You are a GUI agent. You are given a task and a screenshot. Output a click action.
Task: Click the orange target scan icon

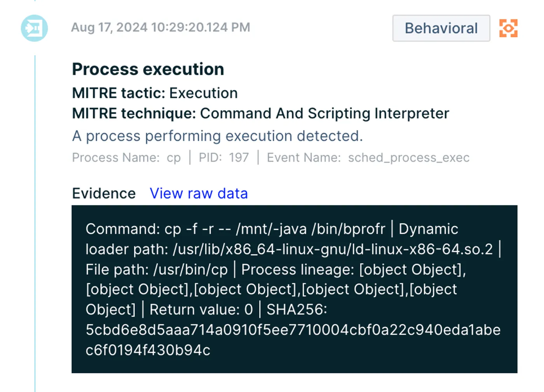pos(508,28)
